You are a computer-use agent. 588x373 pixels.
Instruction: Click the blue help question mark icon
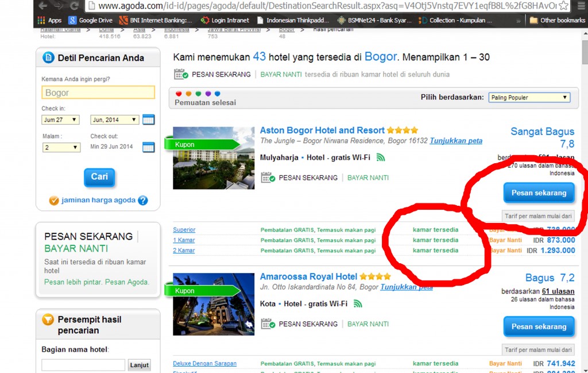click(143, 201)
